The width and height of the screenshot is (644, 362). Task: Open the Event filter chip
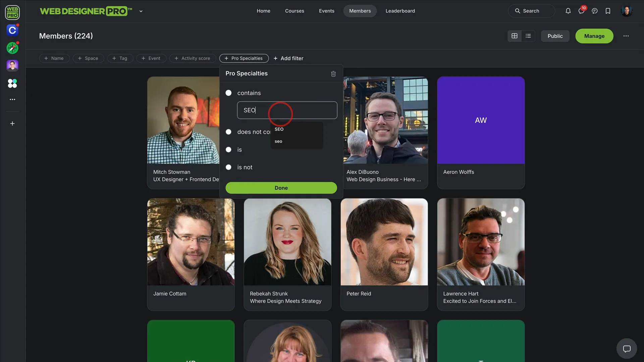151,58
